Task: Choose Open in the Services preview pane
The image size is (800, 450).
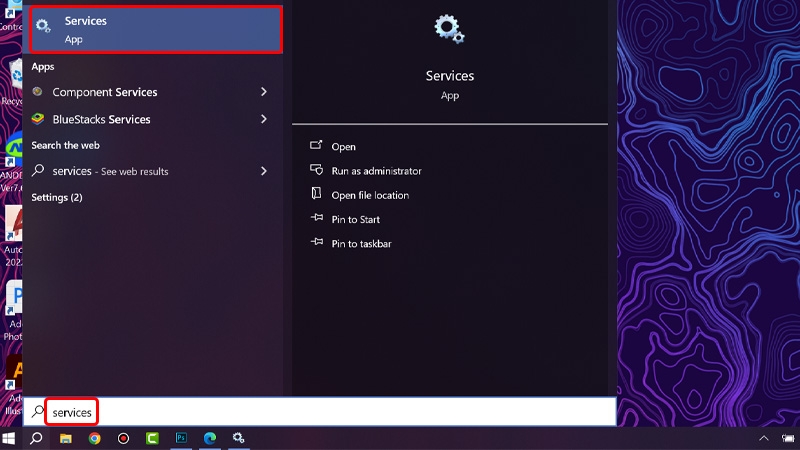Action: (343, 147)
